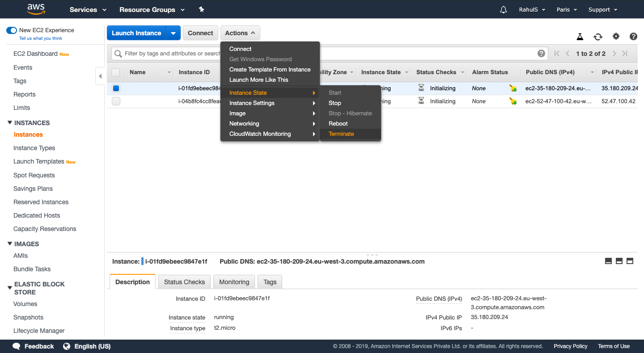
Task: Click the instance filter search field
Action: point(170,53)
